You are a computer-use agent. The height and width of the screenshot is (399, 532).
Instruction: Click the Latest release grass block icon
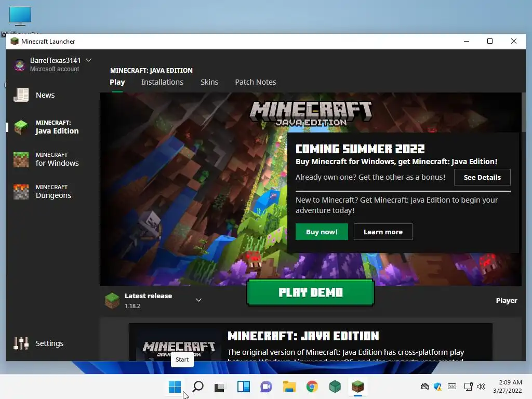[112, 301]
